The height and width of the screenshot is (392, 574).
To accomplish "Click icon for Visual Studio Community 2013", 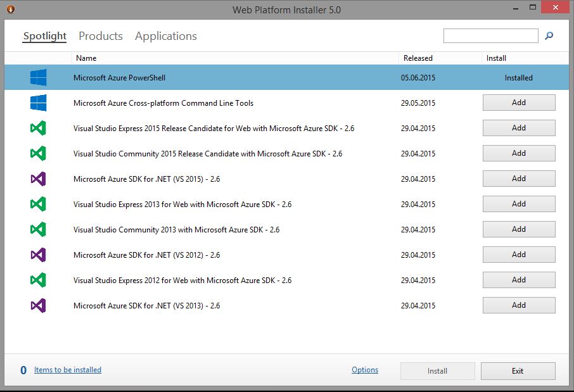I will (38, 229).
